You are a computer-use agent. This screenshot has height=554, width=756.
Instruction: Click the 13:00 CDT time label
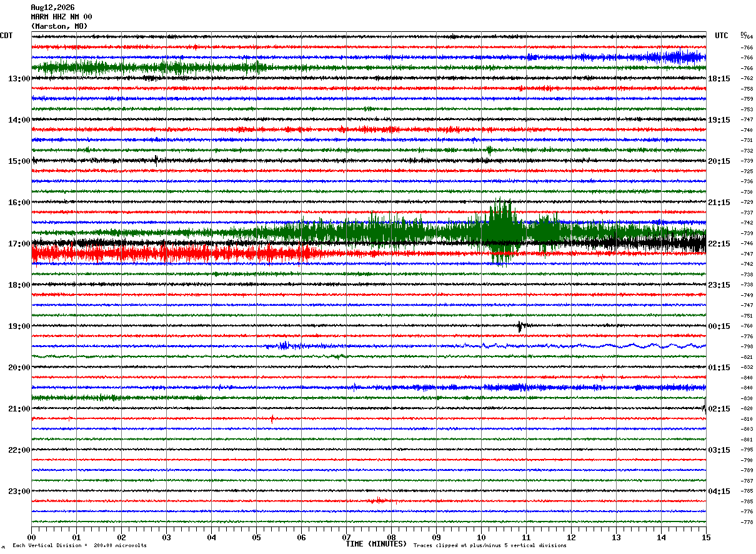pos(19,79)
